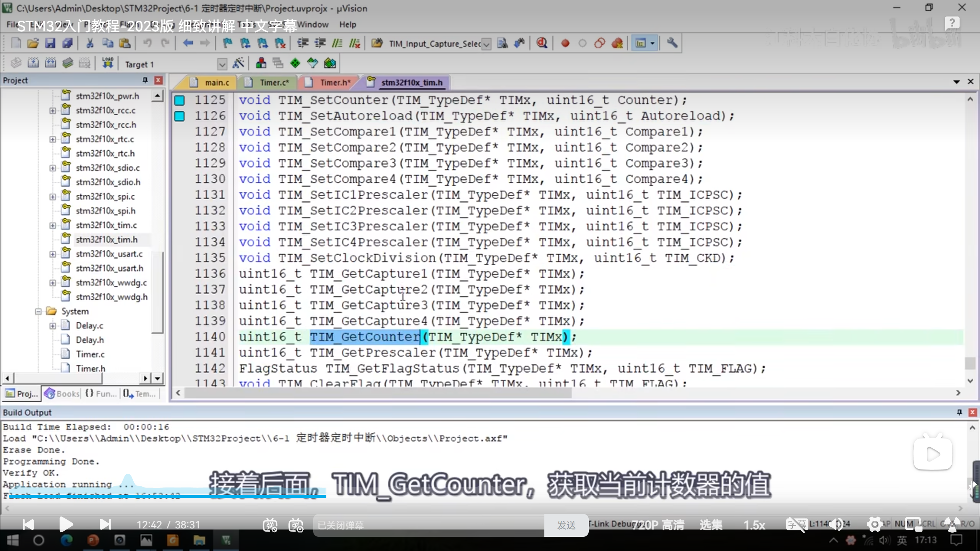980x551 pixels.
Task: Click the Download LOAD icon
Action: coord(108,63)
